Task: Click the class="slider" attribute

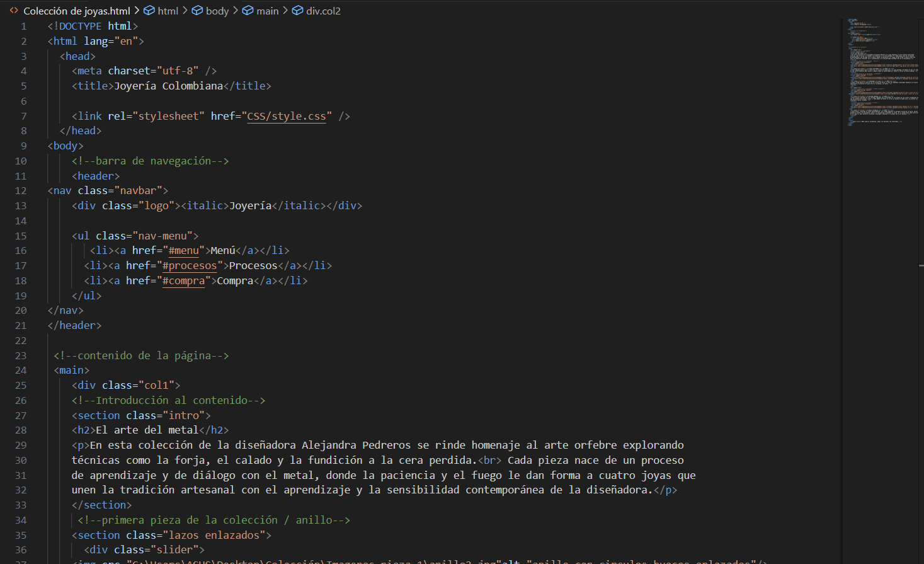Action: [x=156, y=550]
